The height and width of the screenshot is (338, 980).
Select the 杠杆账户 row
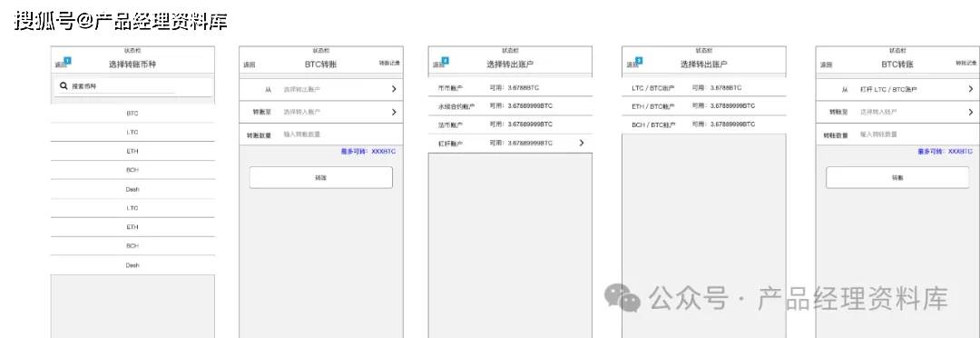(x=510, y=144)
